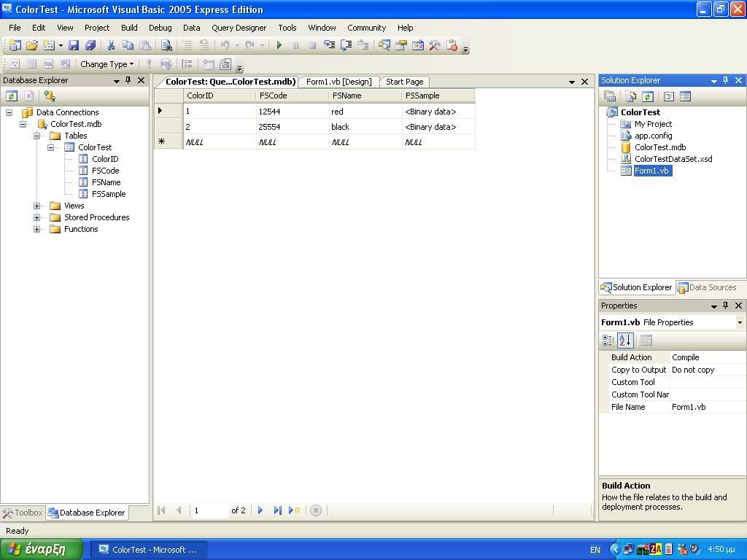Click the FSSample column header
The image size is (747, 560).
point(438,96)
